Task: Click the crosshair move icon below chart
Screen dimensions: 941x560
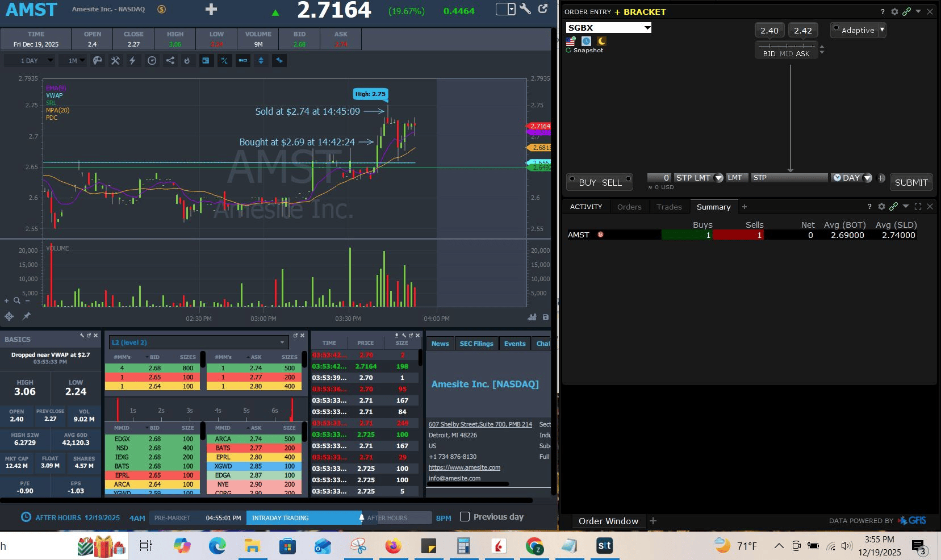Action: coord(9,316)
